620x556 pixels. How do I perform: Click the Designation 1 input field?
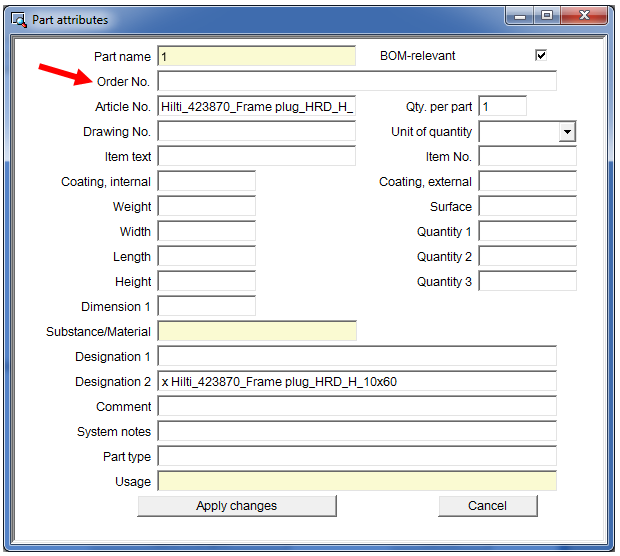pyautogui.click(x=357, y=356)
